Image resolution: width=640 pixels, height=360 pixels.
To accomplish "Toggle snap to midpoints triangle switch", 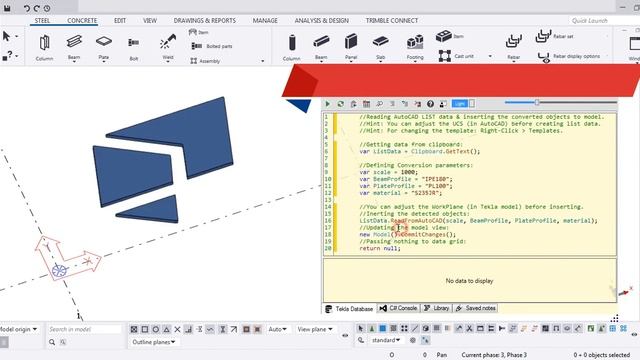I will point(167,329).
